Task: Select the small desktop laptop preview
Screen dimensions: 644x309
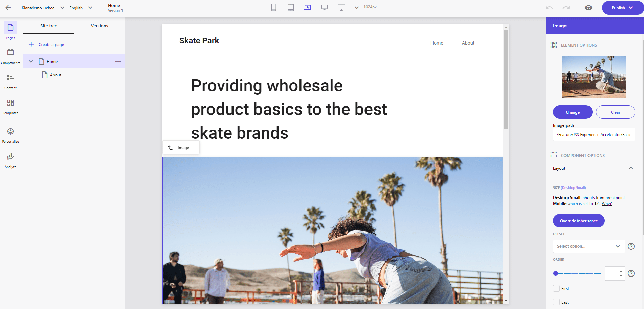Action: click(x=308, y=7)
